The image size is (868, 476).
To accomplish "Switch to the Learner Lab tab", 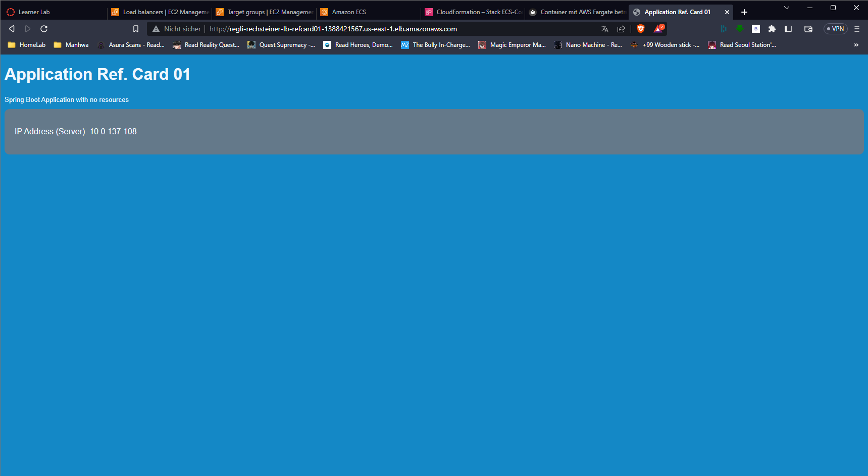I will 34,12.
